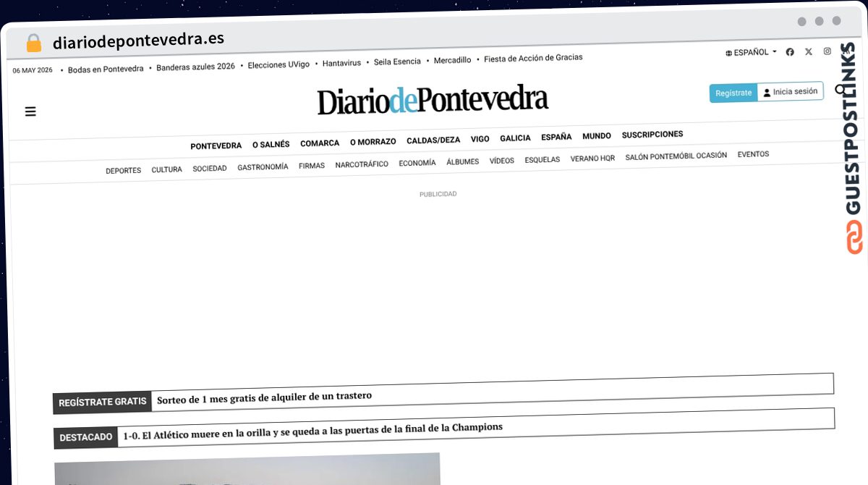Click the DESTACADO label
This screenshot has width=868, height=485.
[85, 437]
